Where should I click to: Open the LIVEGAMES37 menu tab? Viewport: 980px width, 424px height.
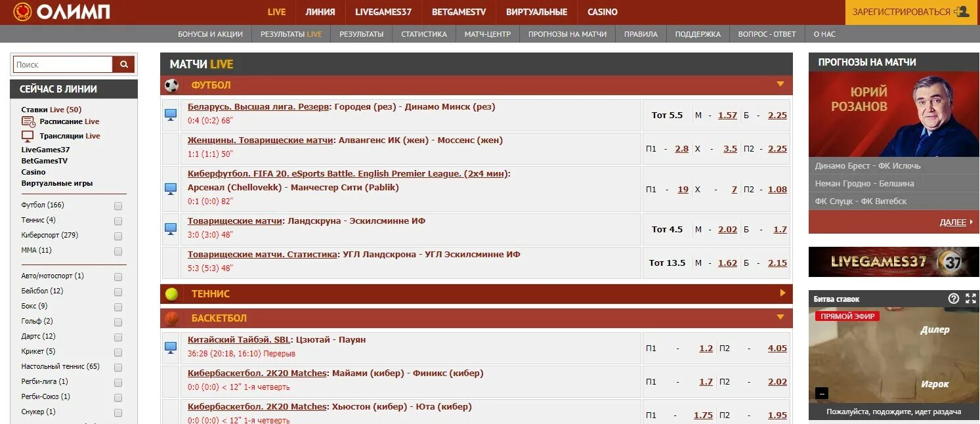coord(383,12)
